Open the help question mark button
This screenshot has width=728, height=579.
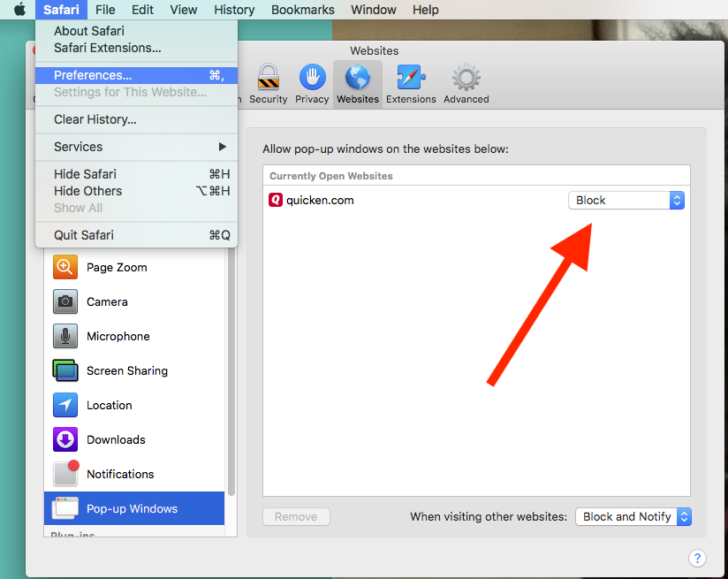(697, 558)
